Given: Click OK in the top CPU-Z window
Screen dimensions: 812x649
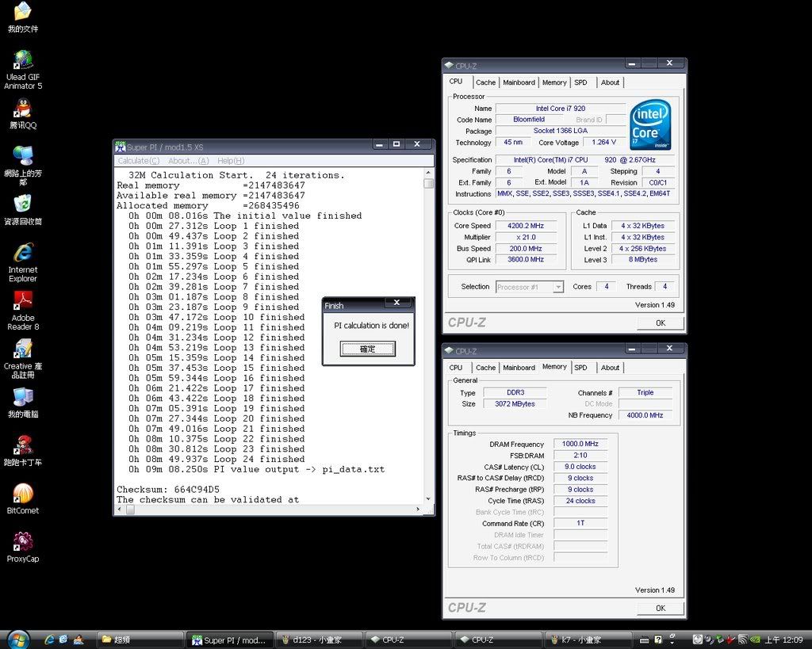Looking at the screenshot, I should (661, 323).
